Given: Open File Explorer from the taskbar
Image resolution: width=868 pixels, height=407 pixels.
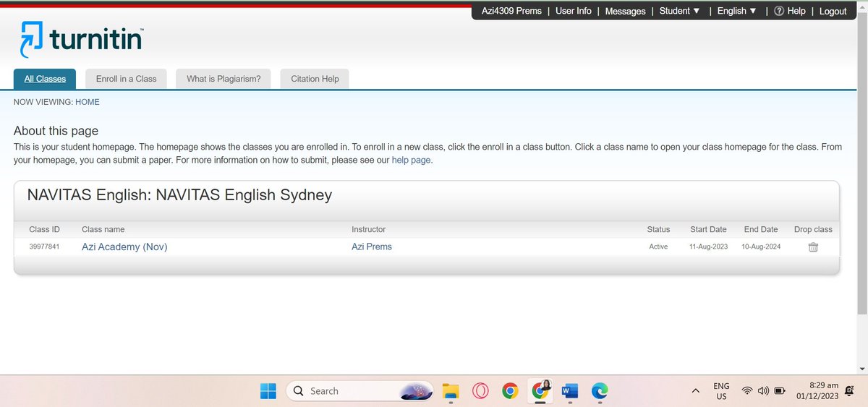Looking at the screenshot, I should (451, 391).
